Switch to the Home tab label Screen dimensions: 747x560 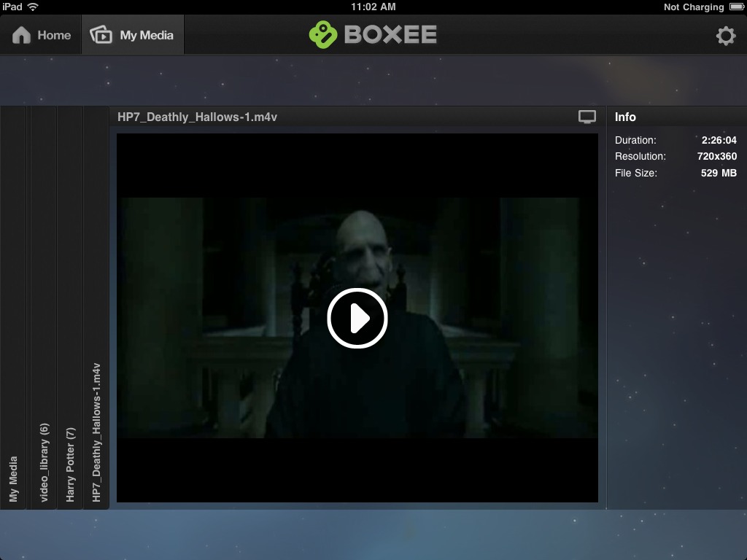[x=54, y=35]
